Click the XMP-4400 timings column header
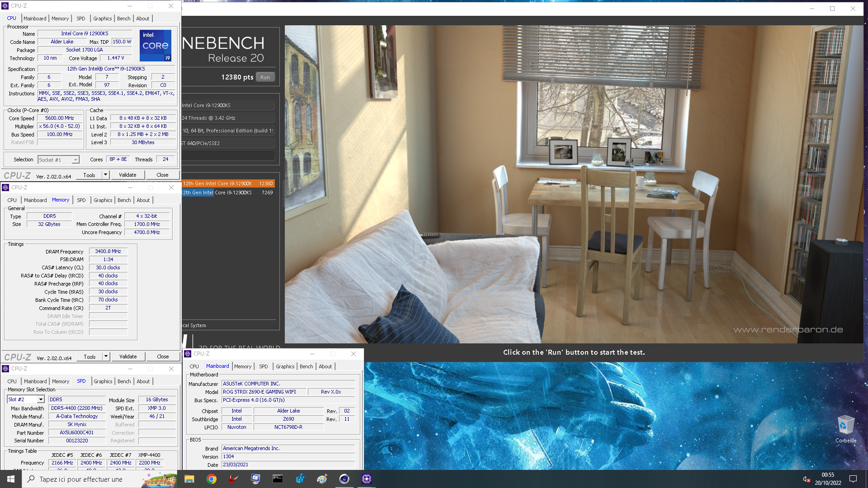Viewport: 868px width, 488px height. tap(149, 455)
